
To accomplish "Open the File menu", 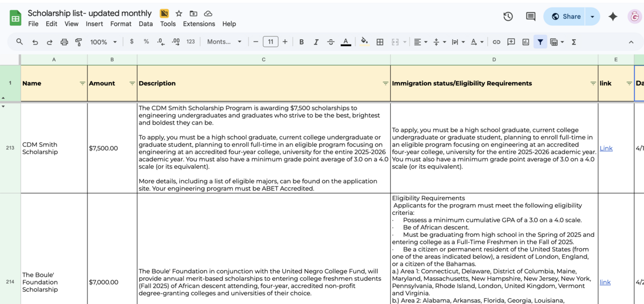I will pyautogui.click(x=33, y=24).
